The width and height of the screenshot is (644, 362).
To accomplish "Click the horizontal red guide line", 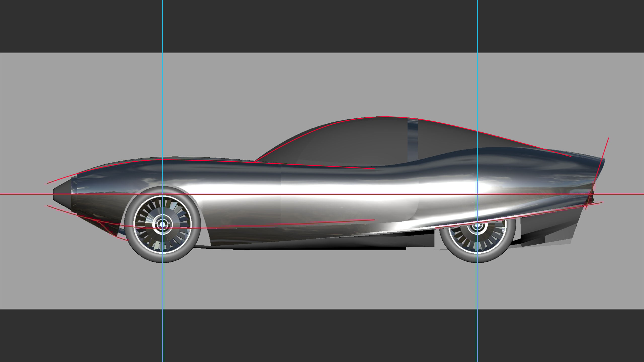I will pos(25,194).
